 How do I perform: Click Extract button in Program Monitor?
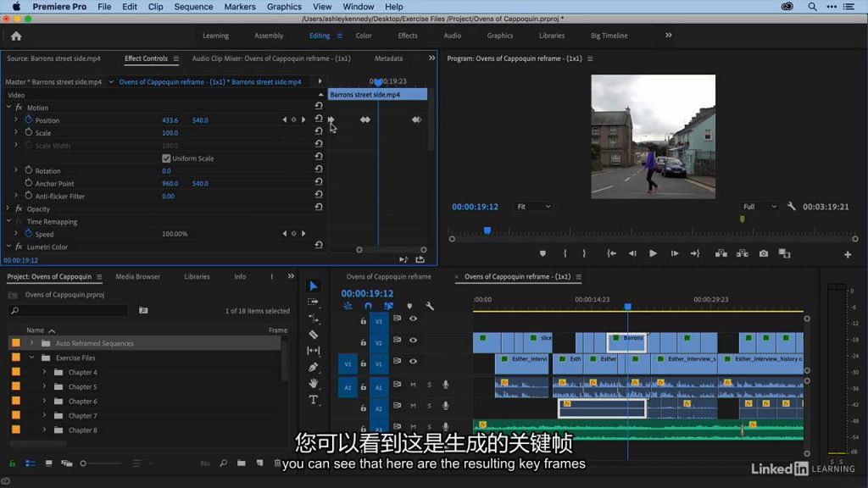(x=743, y=253)
